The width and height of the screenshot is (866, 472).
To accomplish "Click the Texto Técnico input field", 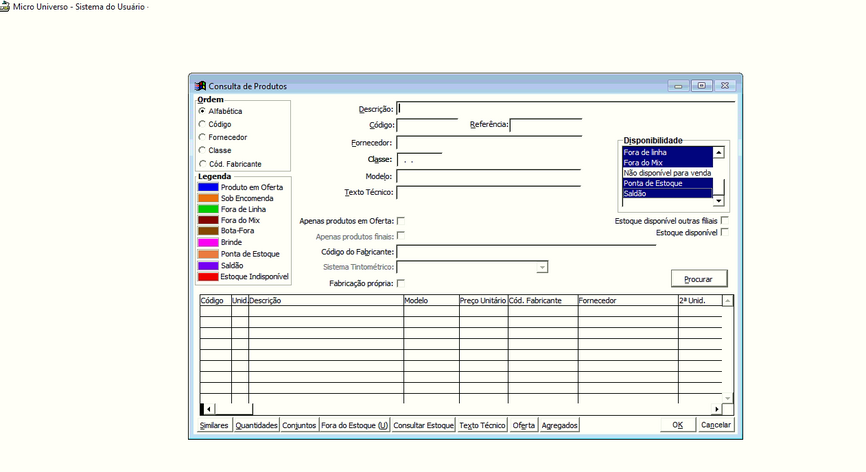I will point(488,193).
